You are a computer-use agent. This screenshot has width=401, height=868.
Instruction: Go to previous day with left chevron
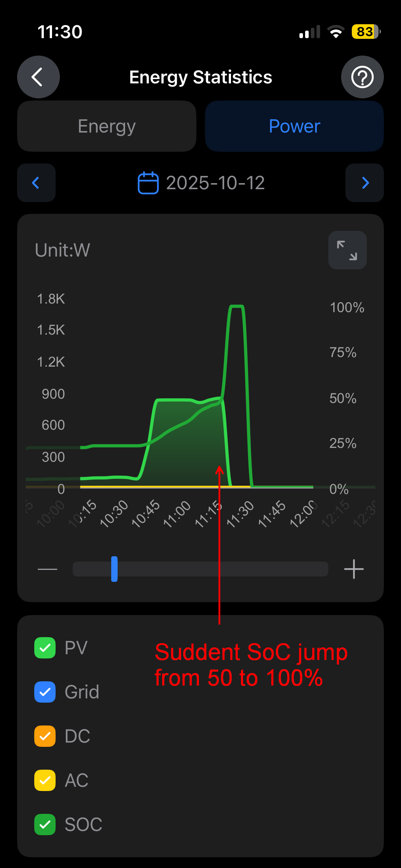click(36, 183)
